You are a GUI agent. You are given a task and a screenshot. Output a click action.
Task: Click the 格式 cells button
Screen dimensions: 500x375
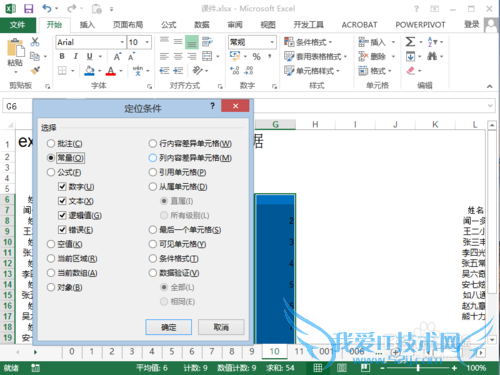[375, 71]
